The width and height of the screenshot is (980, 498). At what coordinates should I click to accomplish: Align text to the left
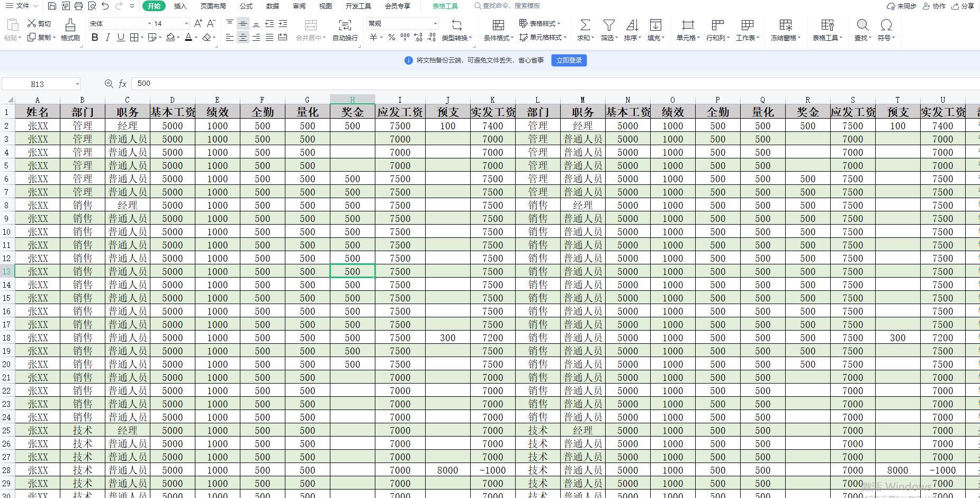(230, 37)
